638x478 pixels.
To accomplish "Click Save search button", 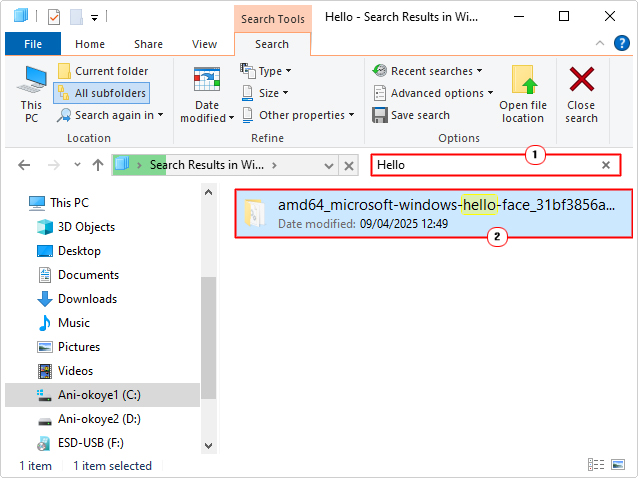I will click(x=411, y=115).
